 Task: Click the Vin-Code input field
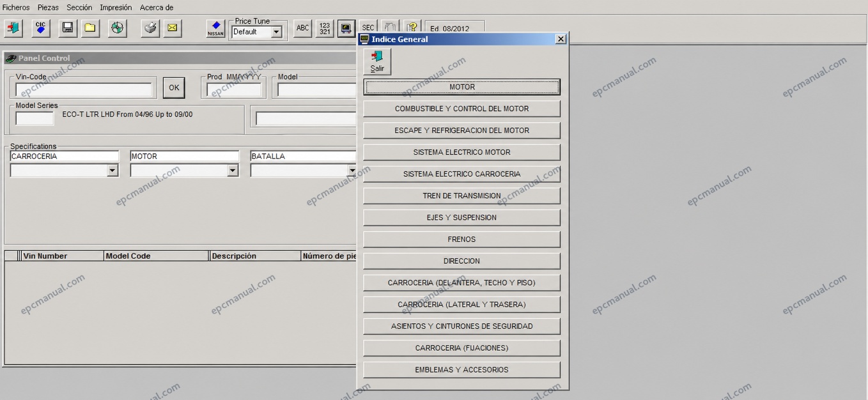tap(84, 89)
